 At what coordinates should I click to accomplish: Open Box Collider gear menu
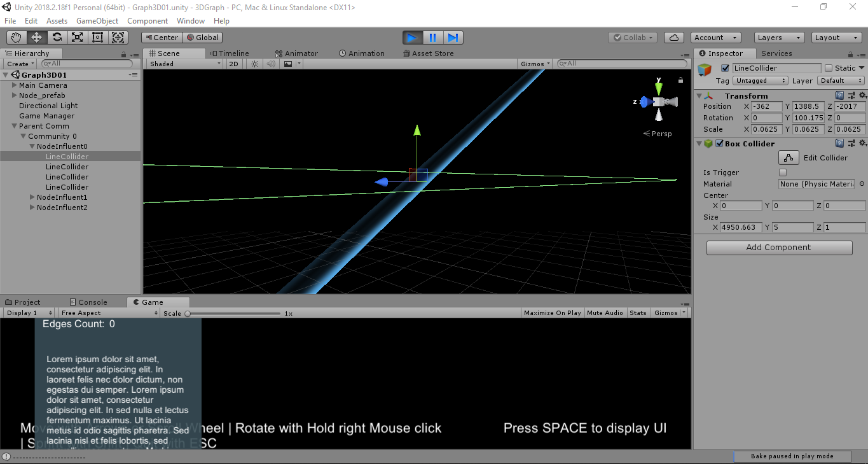[861, 143]
